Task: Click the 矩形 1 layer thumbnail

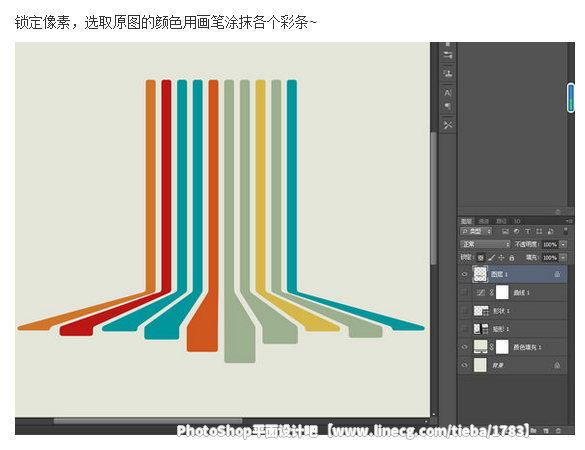Action: pos(481,329)
